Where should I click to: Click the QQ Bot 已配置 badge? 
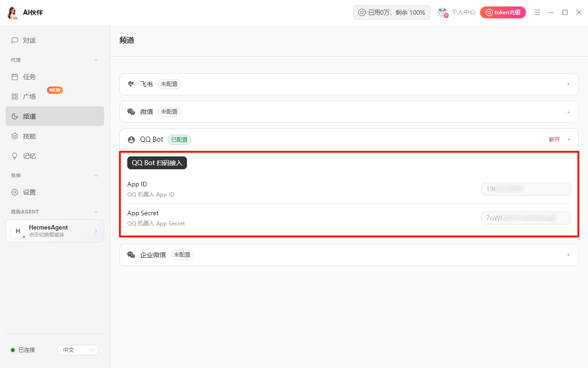pyautogui.click(x=179, y=139)
